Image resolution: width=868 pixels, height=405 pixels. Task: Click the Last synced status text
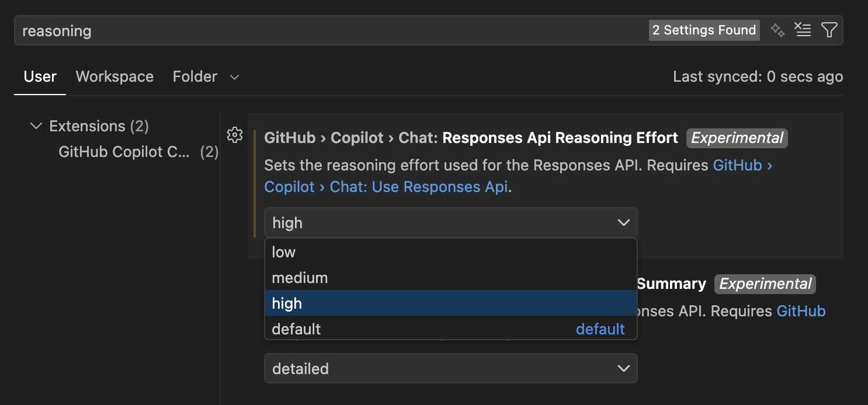758,76
